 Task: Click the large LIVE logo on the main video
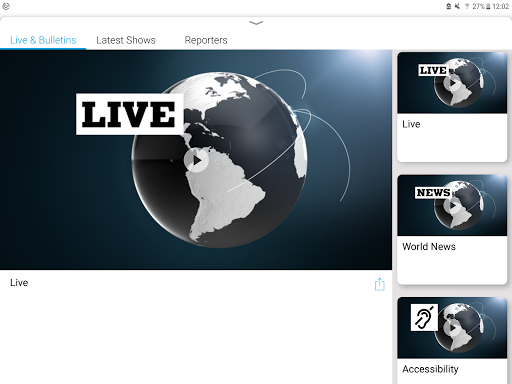point(129,114)
